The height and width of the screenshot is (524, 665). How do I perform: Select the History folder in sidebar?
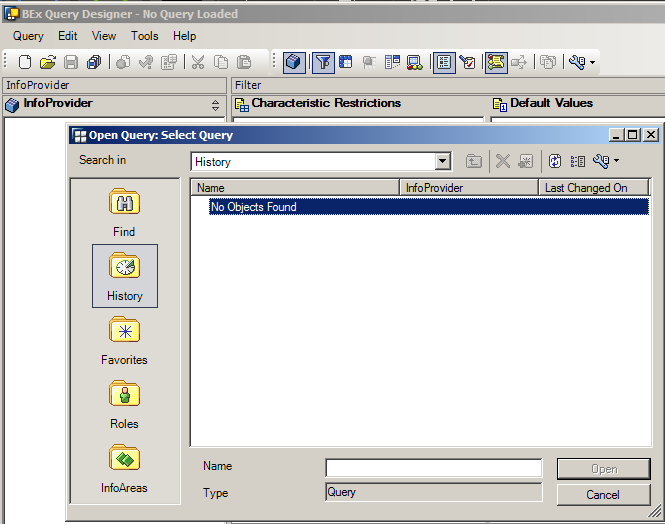click(x=125, y=276)
